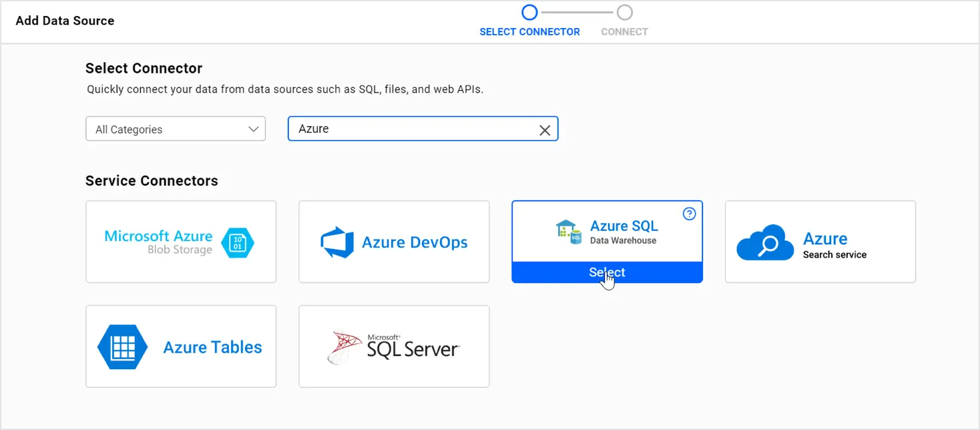The height and width of the screenshot is (430, 980).
Task: Expand categories using the chevron arrow
Action: (254, 130)
